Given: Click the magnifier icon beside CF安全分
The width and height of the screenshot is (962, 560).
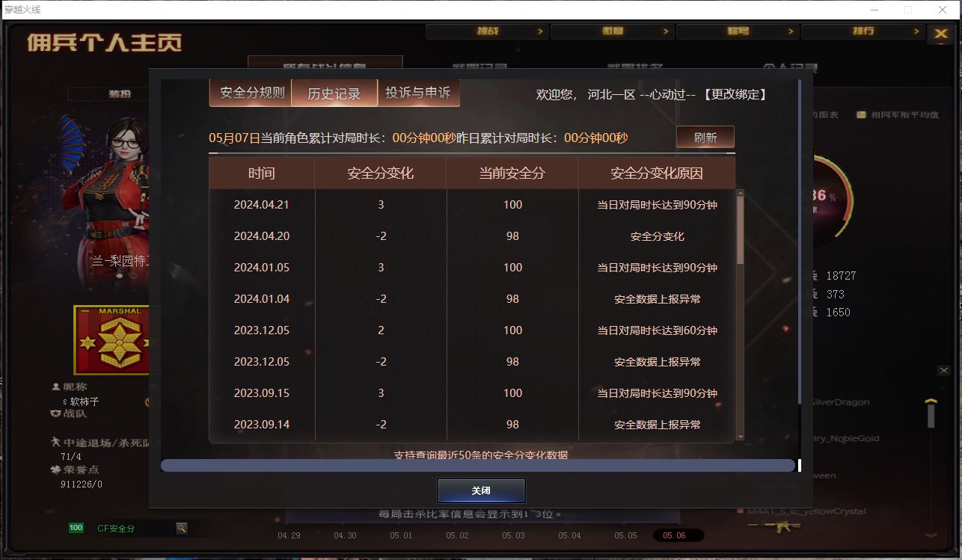Looking at the screenshot, I should click(181, 528).
